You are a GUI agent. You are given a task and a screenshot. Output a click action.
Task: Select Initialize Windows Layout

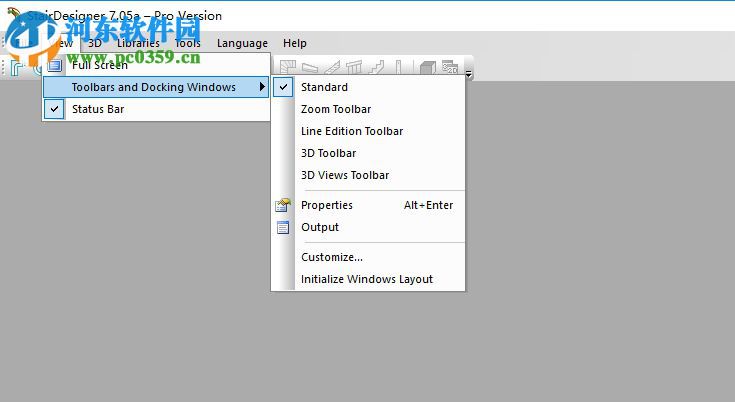tap(368, 279)
